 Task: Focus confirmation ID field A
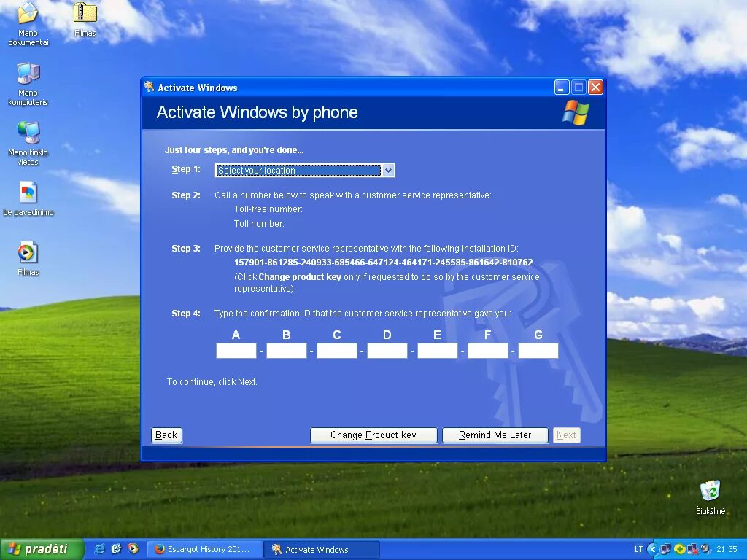click(x=236, y=351)
